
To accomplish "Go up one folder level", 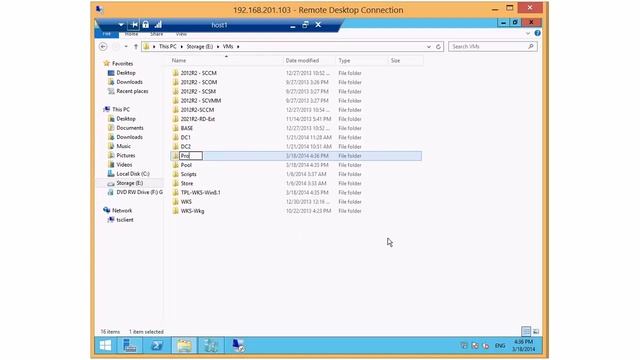I will 136,47.
